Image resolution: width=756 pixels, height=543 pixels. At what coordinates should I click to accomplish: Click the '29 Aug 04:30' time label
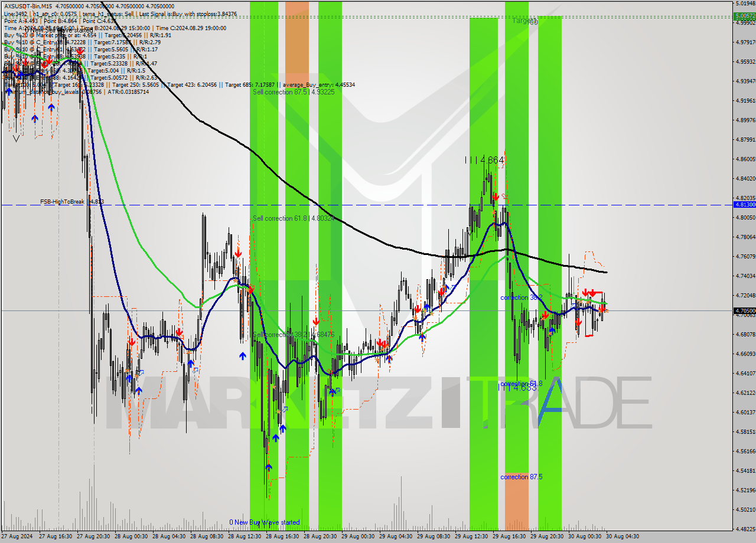(x=396, y=537)
